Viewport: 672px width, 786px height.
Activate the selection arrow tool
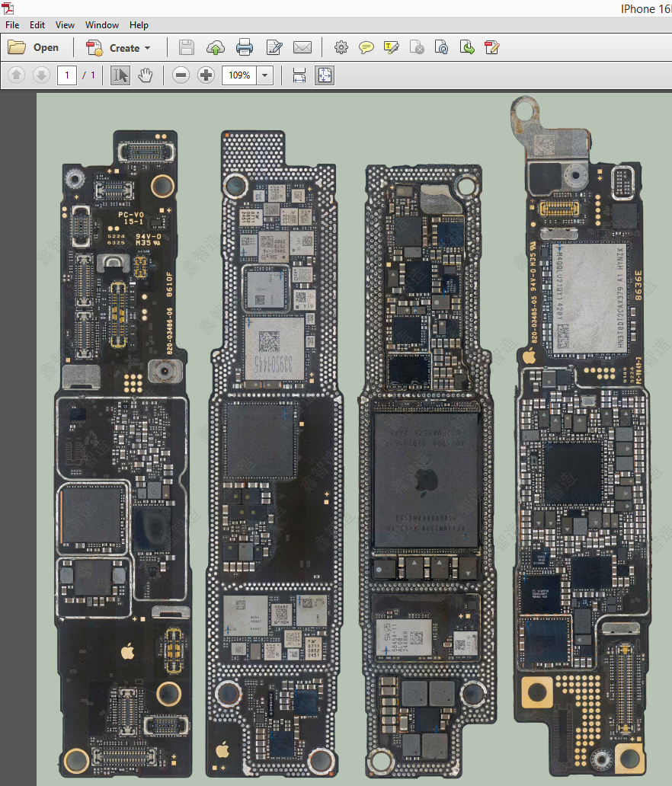click(x=120, y=75)
